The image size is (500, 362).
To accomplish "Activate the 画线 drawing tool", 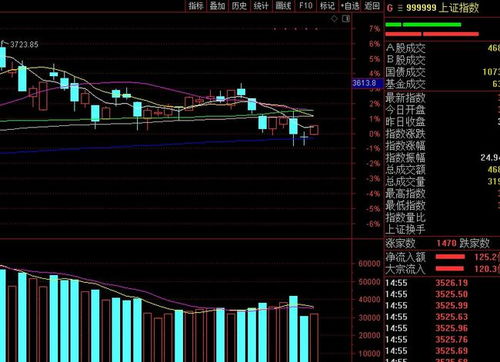I will (x=283, y=6).
